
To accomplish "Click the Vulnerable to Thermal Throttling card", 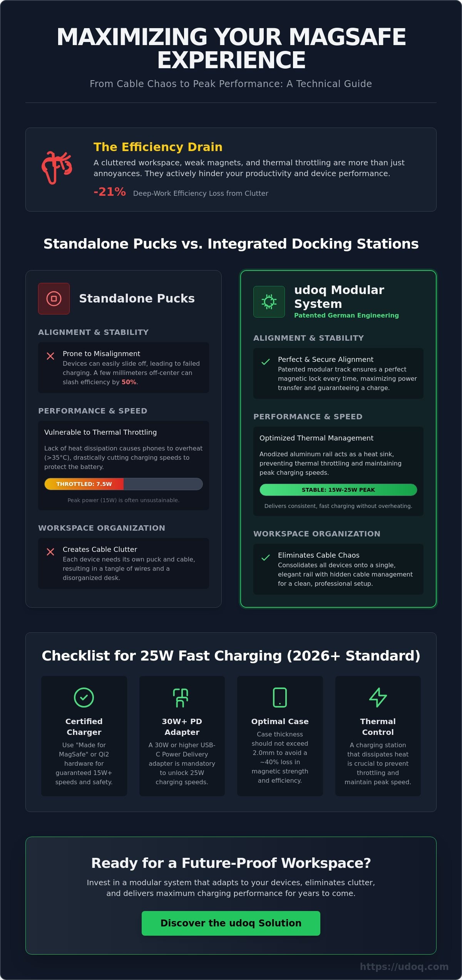I will coord(124,466).
